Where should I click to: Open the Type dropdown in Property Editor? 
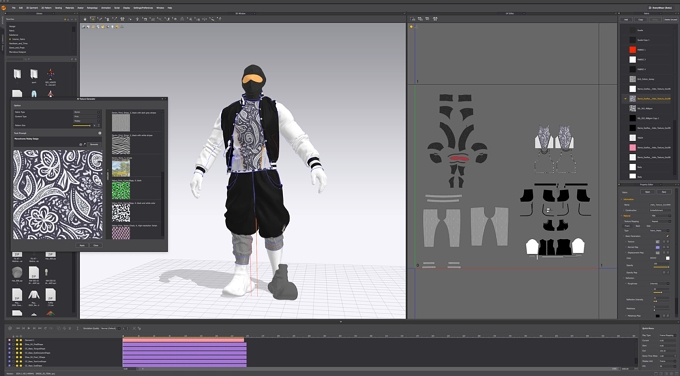click(660, 231)
